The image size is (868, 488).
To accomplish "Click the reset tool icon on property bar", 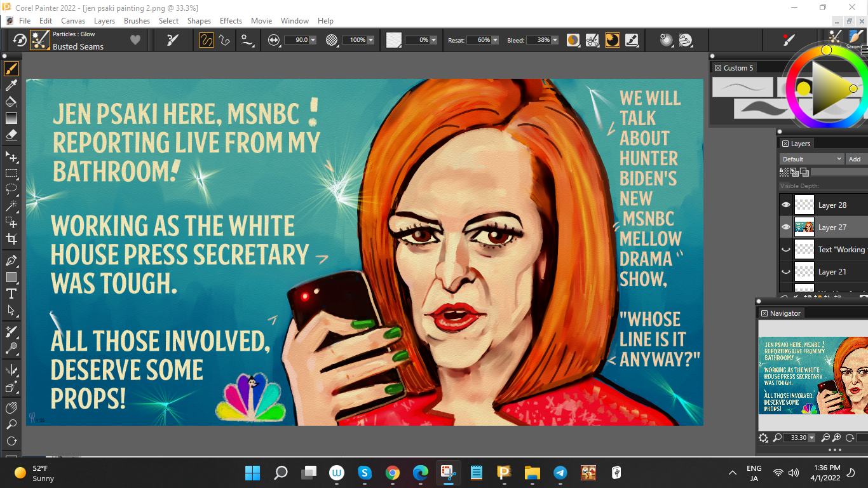I will [x=20, y=40].
